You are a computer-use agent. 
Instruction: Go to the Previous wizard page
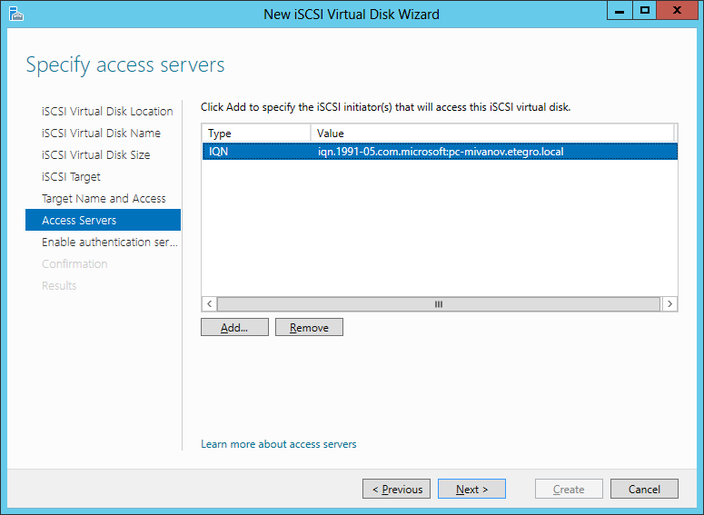click(x=396, y=489)
